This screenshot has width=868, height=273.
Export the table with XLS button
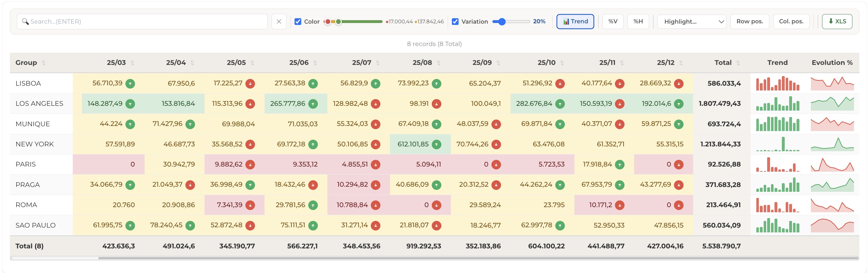tap(837, 22)
